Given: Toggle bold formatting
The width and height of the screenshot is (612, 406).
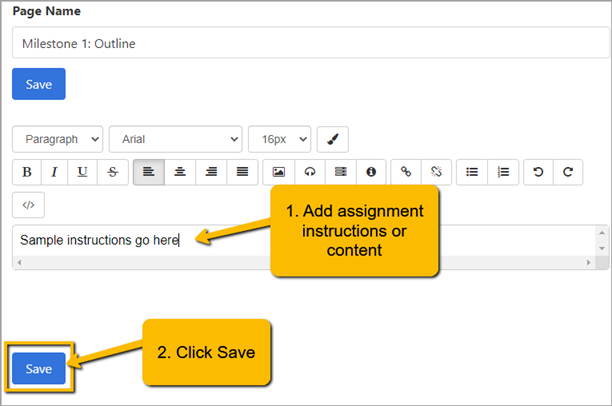Looking at the screenshot, I should (27, 172).
